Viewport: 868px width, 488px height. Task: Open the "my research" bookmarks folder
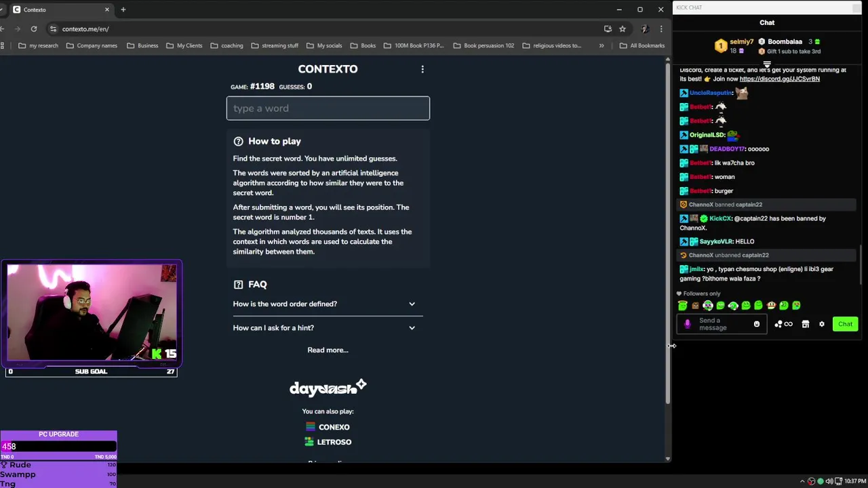[x=38, y=45]
